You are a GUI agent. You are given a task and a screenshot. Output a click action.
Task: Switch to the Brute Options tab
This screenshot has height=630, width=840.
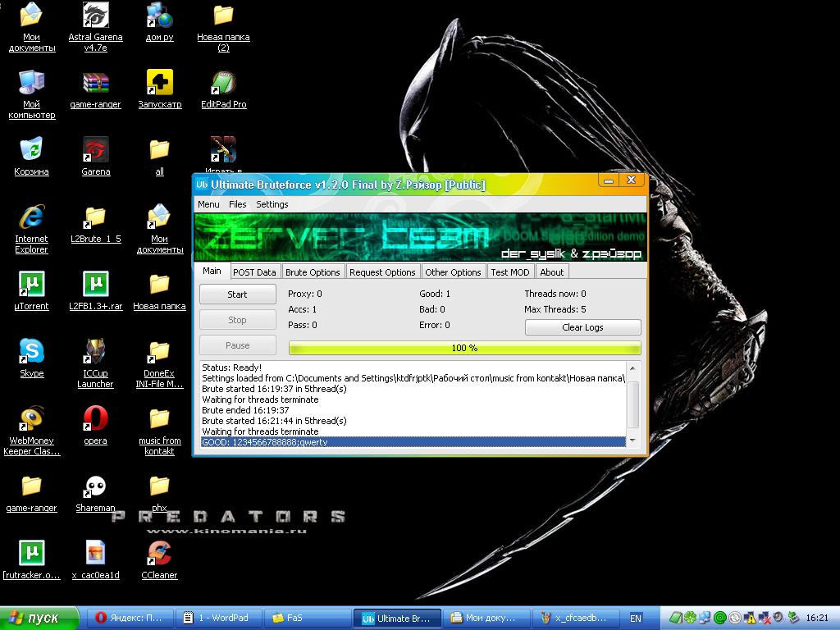coord(313,272)
